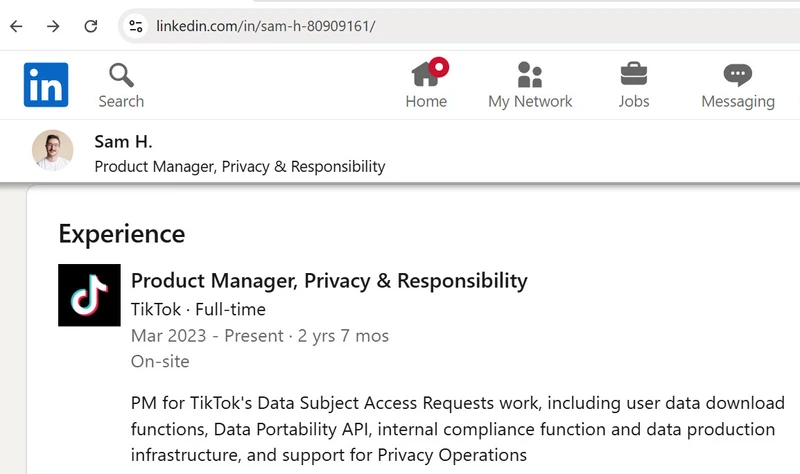Click the Home label in the navigation
The height and width of the screenshot is (474, 800).
click(x=426, y=101)
